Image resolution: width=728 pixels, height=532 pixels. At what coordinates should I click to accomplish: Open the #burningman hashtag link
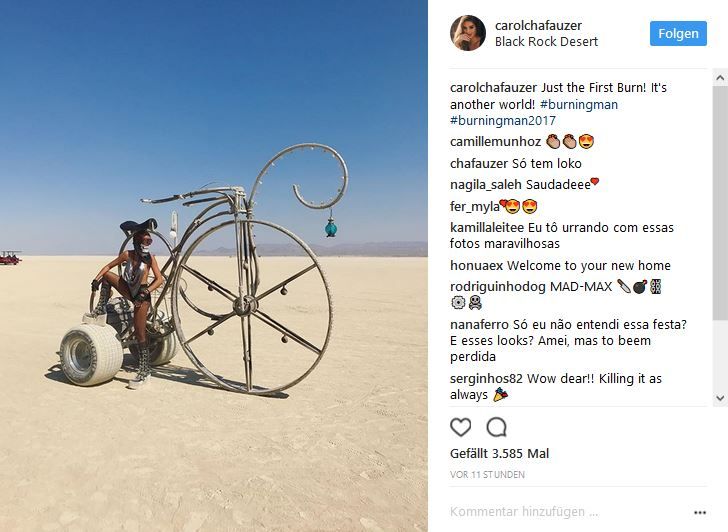point(578,104)
